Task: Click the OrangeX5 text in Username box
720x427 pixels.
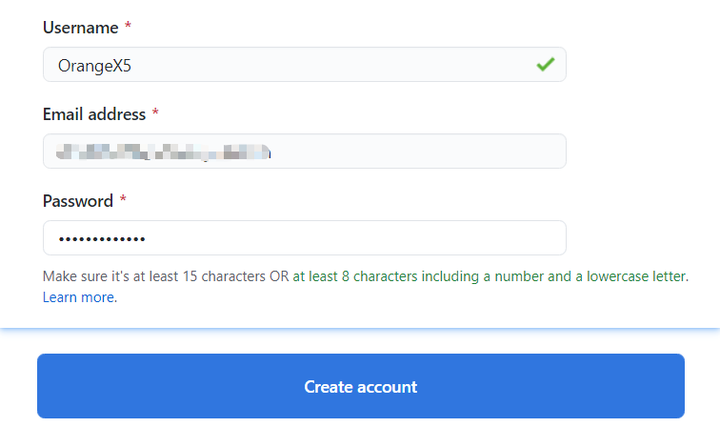Action: [95, 66]
